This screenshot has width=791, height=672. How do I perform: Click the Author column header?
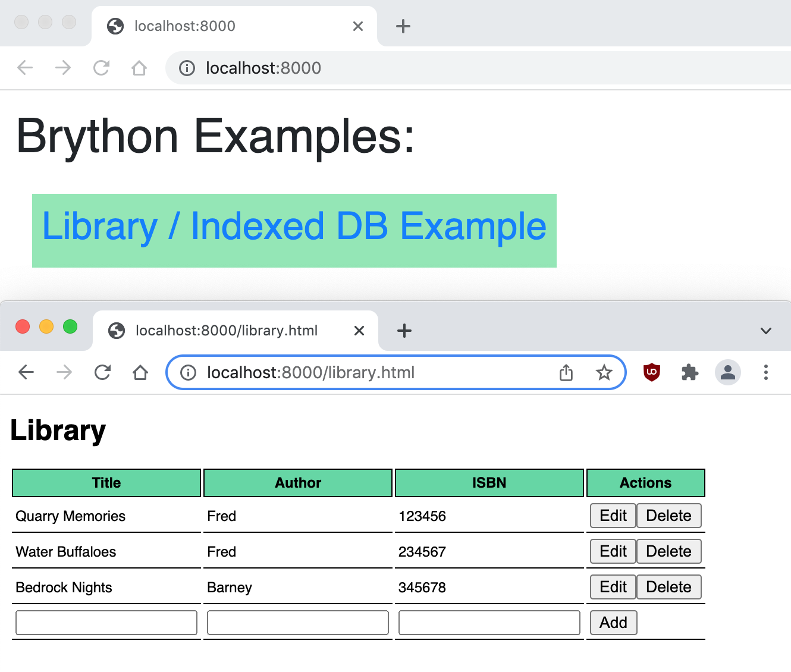click(x=298, y=483)
